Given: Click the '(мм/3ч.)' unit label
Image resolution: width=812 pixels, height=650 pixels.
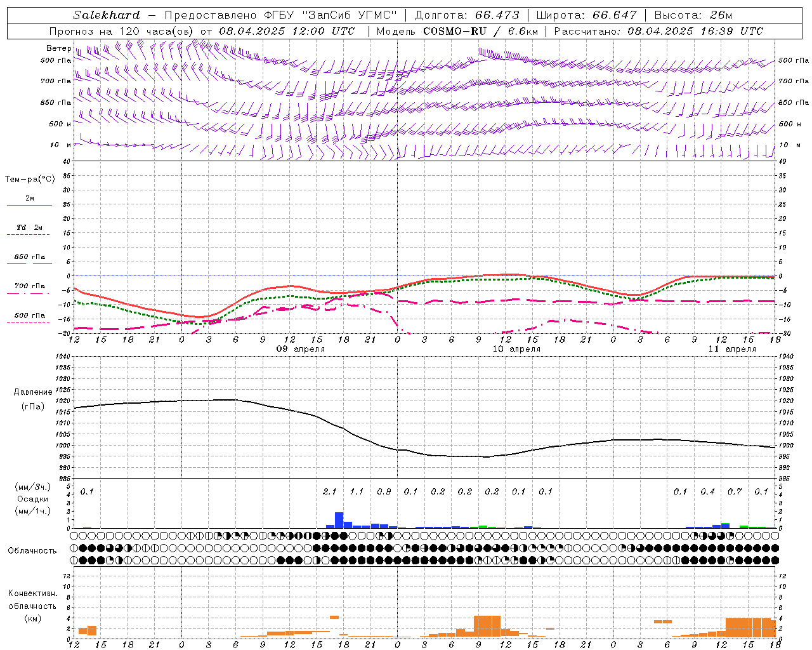Looking at the screenshot, I should click(x=33, y=487).
